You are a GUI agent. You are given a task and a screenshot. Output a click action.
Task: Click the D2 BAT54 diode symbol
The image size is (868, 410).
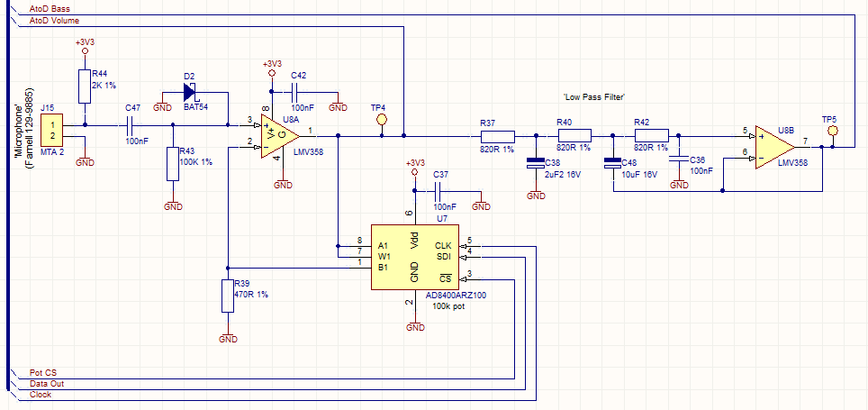190,91
